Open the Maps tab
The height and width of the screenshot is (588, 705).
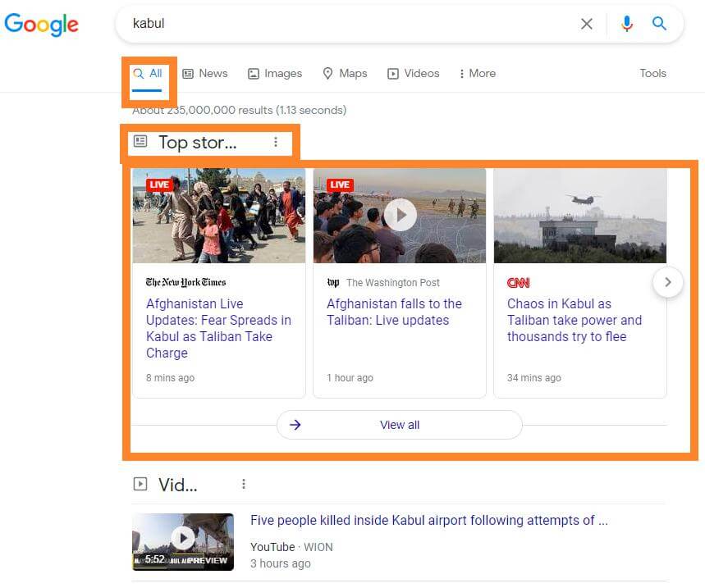345,73
